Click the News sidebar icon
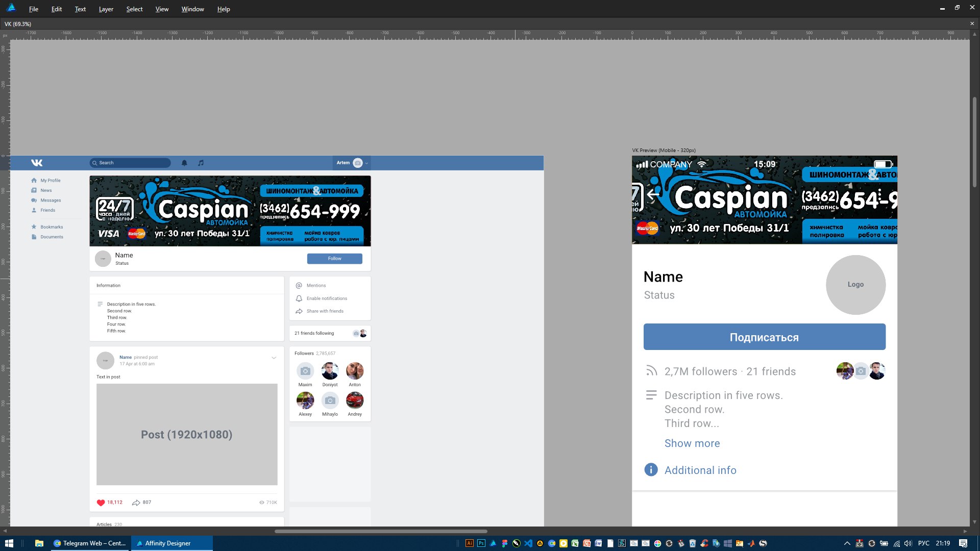Viewport: 980px width, 551px height. click(34, 190)
